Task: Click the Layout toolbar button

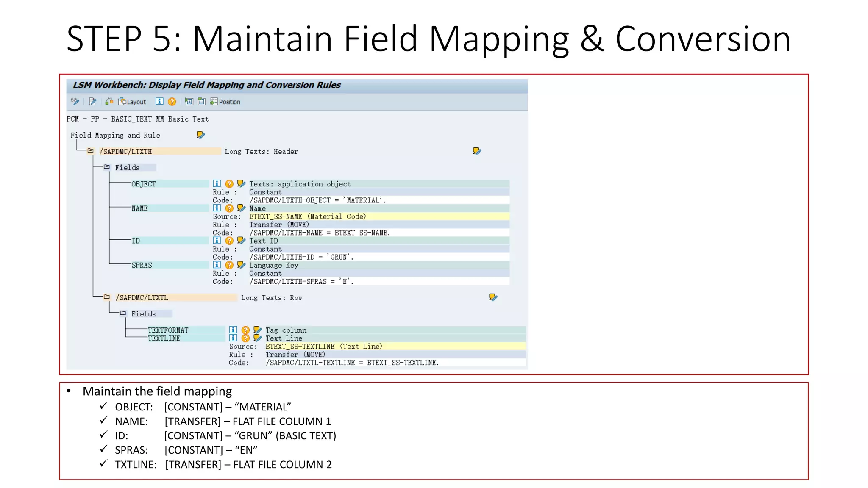Action: coord(132,102)
